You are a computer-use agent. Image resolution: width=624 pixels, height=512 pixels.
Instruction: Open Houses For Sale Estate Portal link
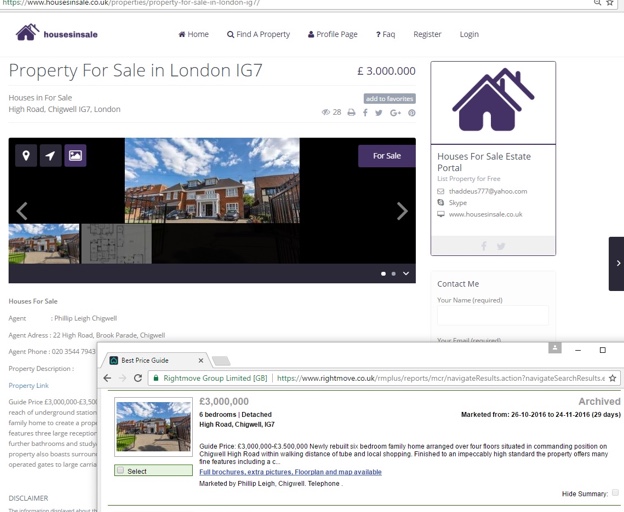(x=484, y=162)
